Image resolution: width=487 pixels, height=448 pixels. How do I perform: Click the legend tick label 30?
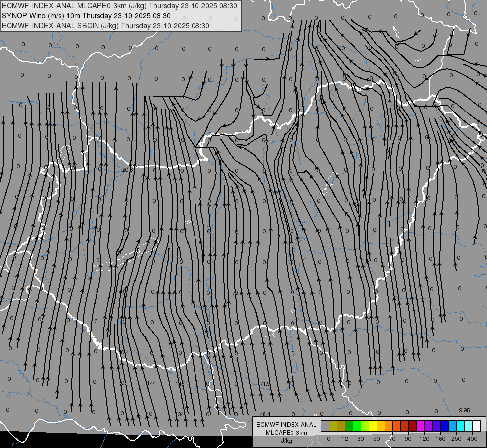pyautogui.click(x=361, y=439)
